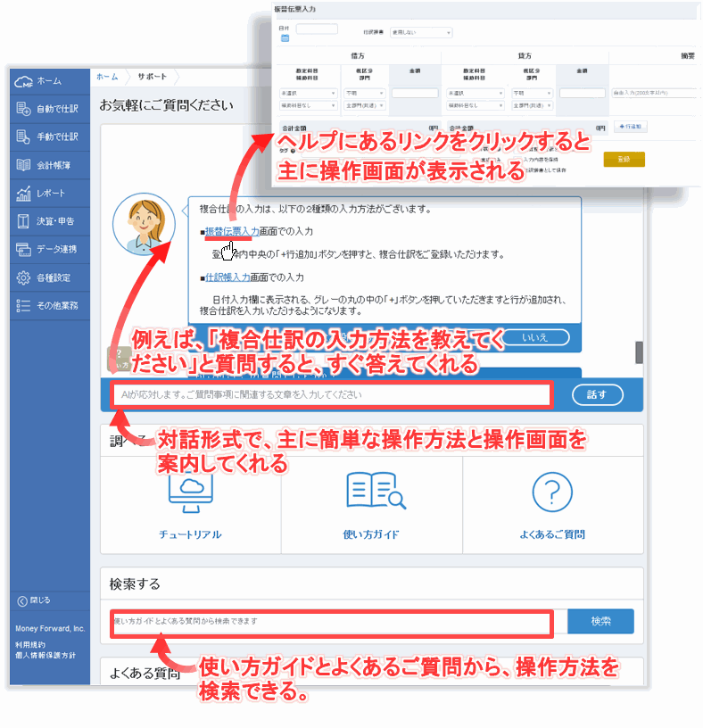Open the 仕訳帳入力 link in chat
This screenshot has width=703, height=728.
(227, 277)
